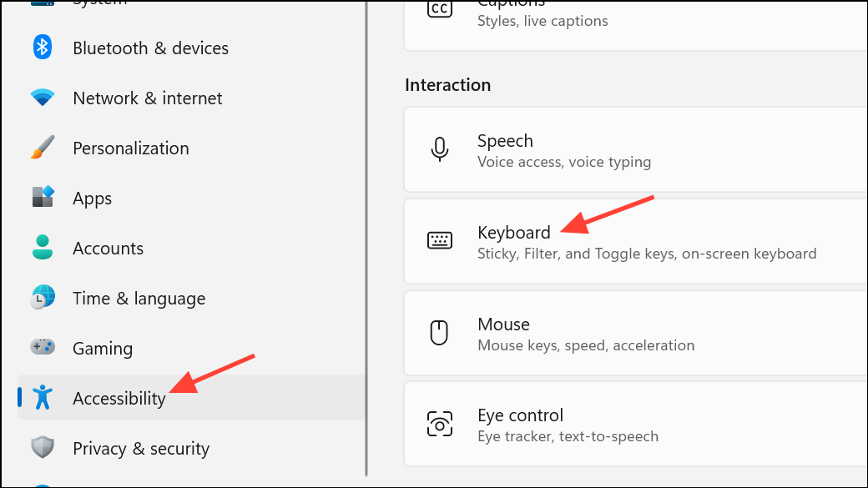This screenshot has height=488, width=868.
Task: Click the clock icon beside Time & language
Action: (42, 298)
